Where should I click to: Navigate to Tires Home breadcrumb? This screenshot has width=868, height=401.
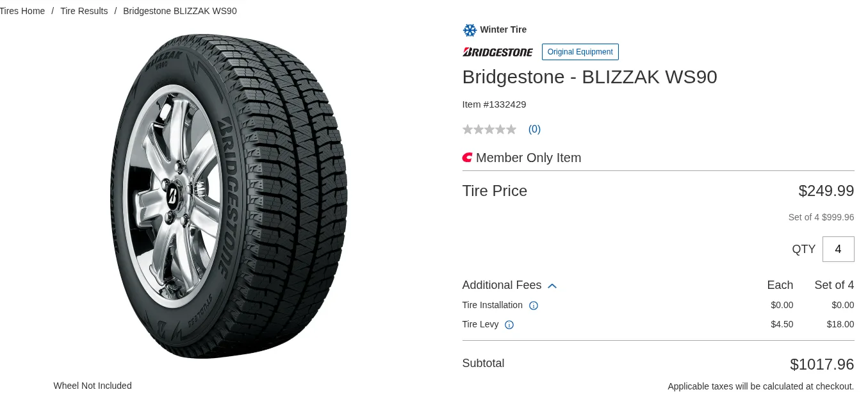[22, 11]
